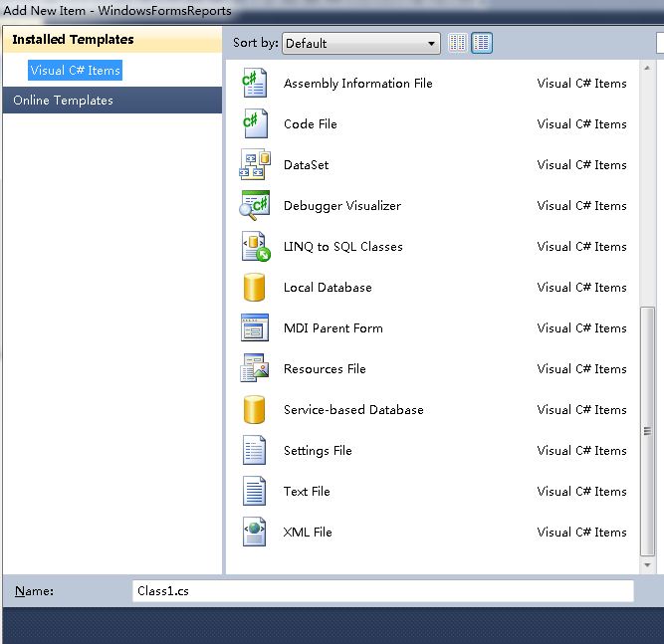The width and height of the screenshot is (664, 644).
Task: Choose the DataSet template name
Action: pyautogui.click(x=307, y=164)
